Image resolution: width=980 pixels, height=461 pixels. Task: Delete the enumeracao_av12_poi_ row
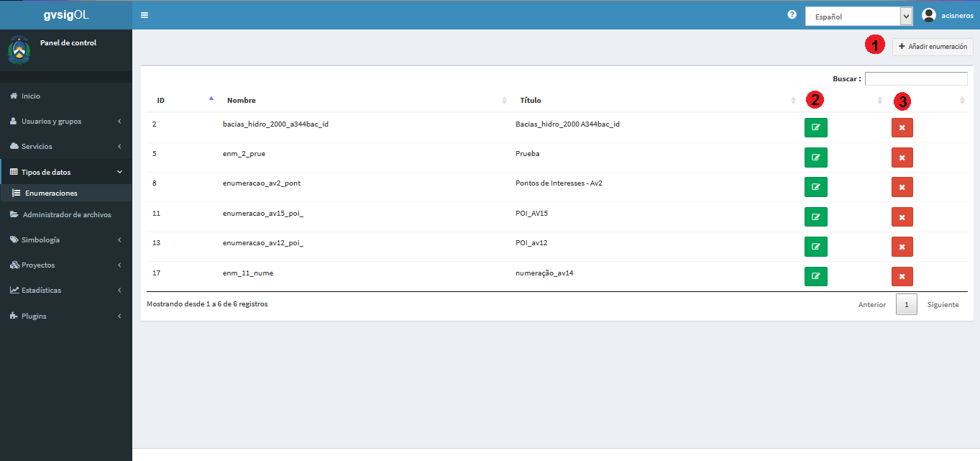902,247
